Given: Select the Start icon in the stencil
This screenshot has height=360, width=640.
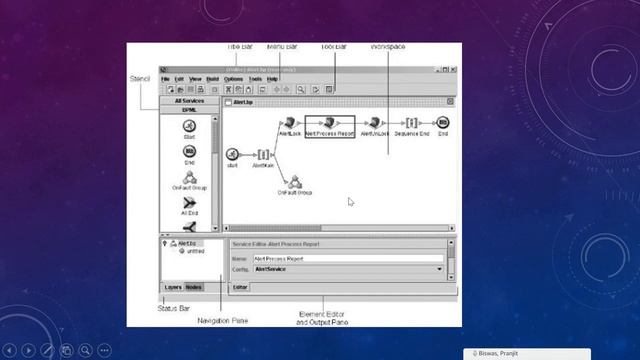Looking at the screenshot, I should (x=189, y=126).
